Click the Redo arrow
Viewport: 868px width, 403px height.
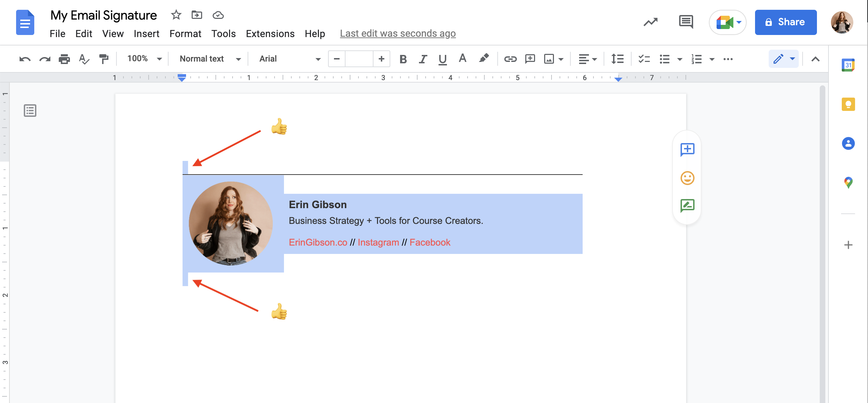click(x=45, y=59)
